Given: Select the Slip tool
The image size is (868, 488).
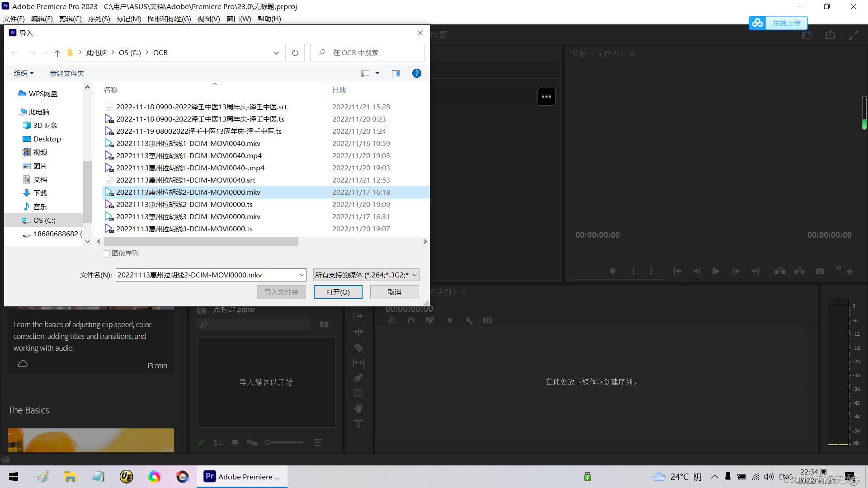Looking at the screenshot, I should pos(359,362).
